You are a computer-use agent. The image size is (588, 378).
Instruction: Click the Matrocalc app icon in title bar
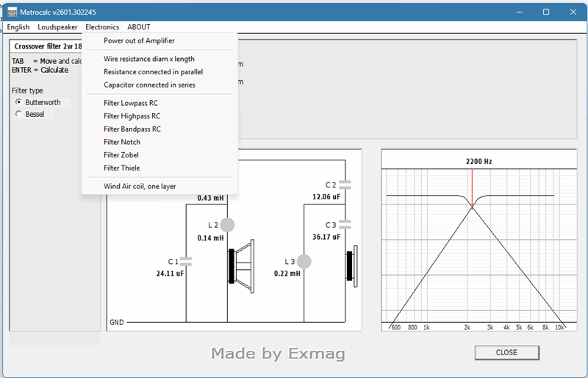[x=12, y=12]
